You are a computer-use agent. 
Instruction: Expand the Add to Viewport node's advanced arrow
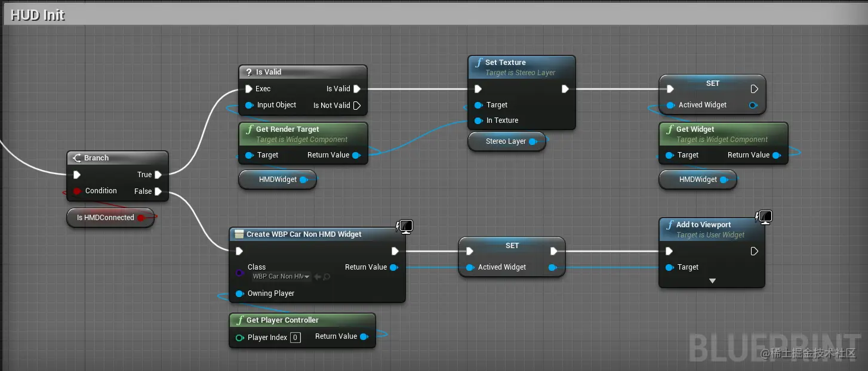[712, 281]
